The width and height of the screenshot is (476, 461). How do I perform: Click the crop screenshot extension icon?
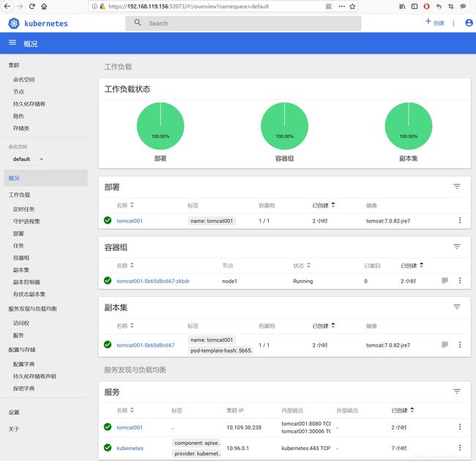coord(451,7)
